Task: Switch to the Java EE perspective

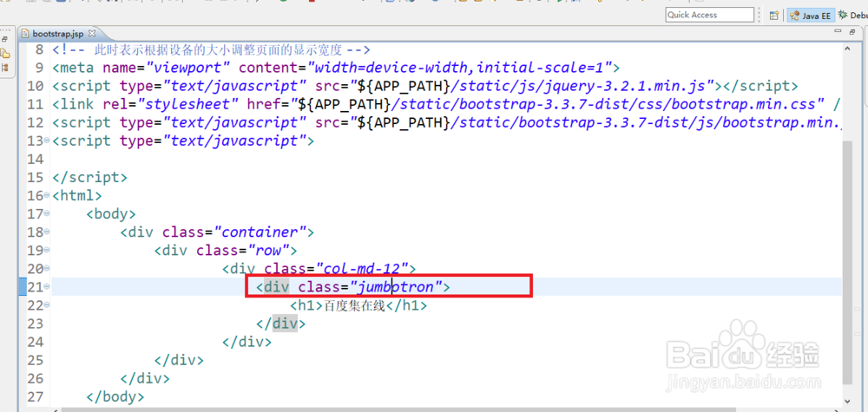Action: coord(811,16)
